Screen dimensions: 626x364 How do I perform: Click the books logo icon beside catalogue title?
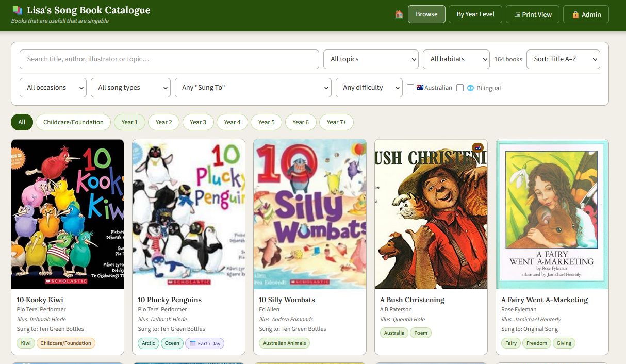pos(18,10)
